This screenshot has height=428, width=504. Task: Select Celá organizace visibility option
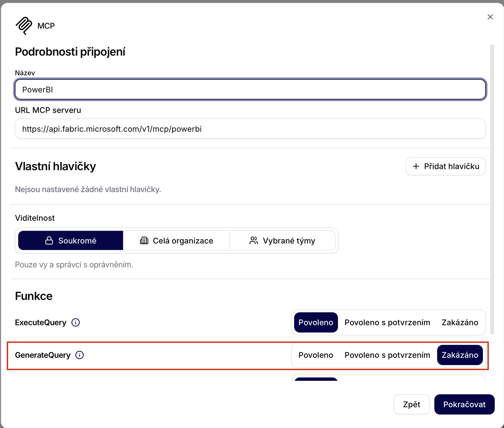click(176, 240)
